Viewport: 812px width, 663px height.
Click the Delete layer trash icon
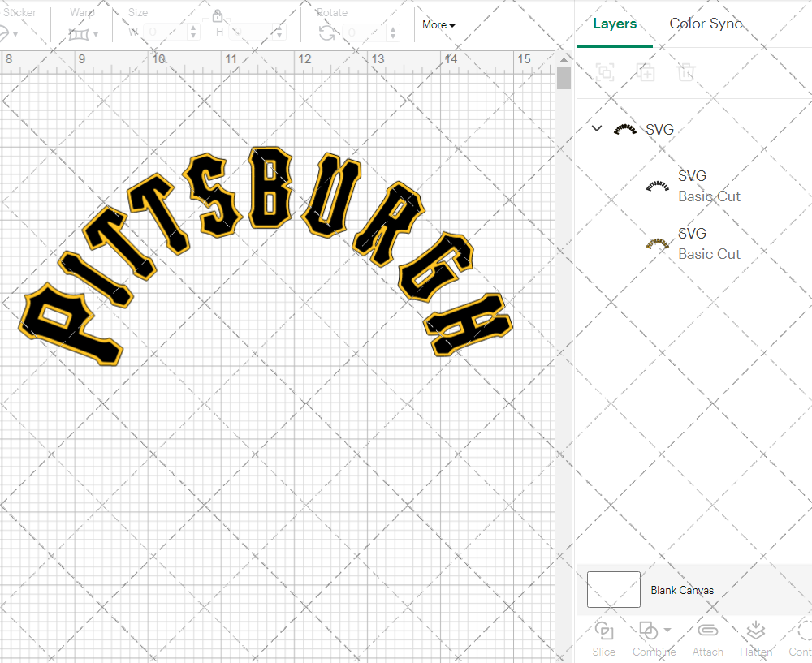[685, 72]
